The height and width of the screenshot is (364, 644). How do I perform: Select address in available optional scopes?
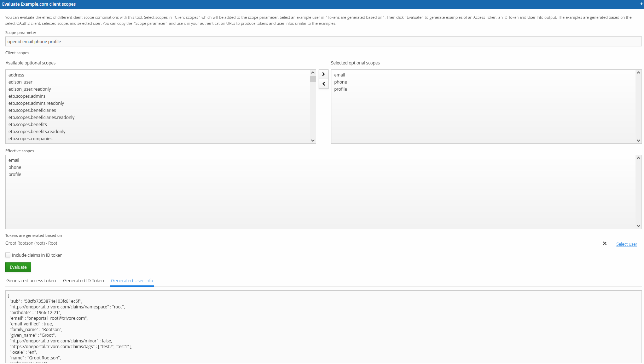coord(16,75)
